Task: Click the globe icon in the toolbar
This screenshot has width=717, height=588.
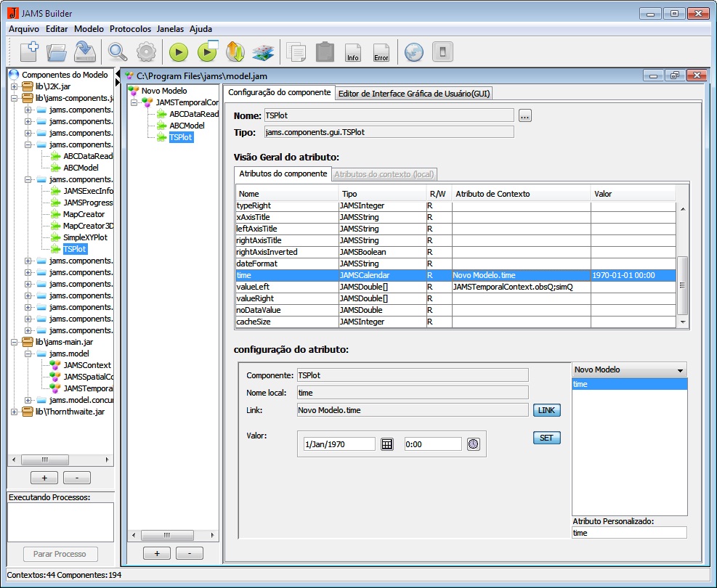Action: (413, 52)
